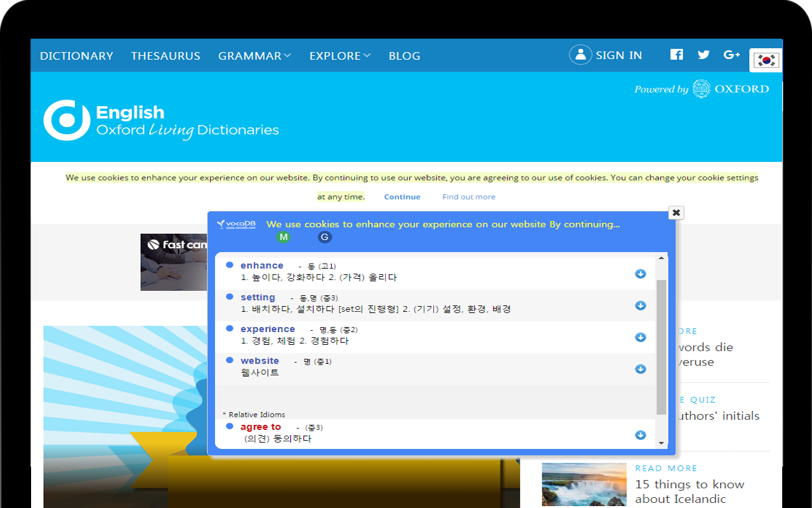Viewport: 812px width, 508px height.
Task: Click the word enhance in popup
Action: pos(262,265)
